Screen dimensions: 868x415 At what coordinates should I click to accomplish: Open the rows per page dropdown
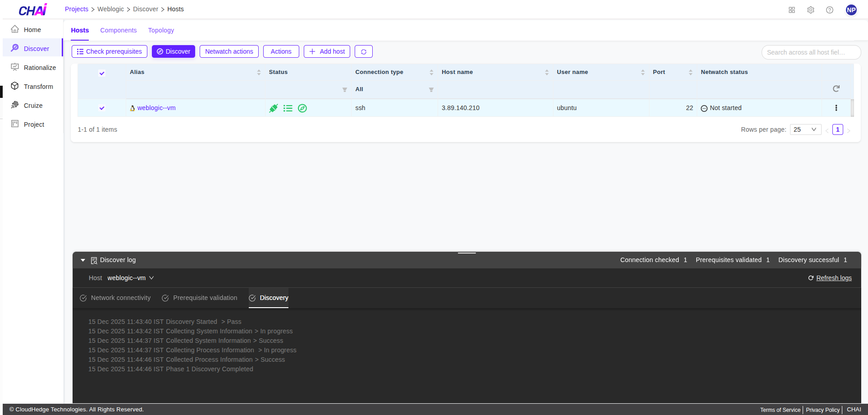(805, 129)
